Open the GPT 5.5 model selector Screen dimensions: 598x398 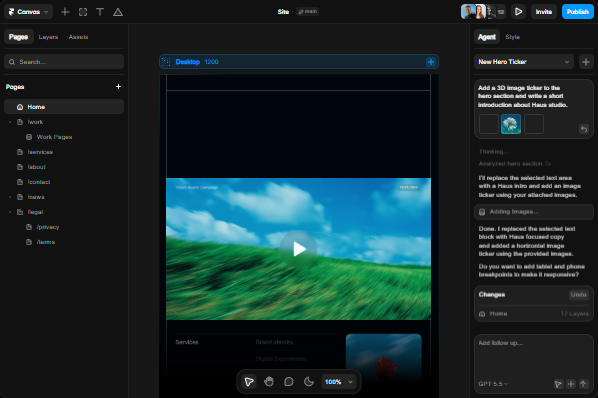(x=493, y=384)
